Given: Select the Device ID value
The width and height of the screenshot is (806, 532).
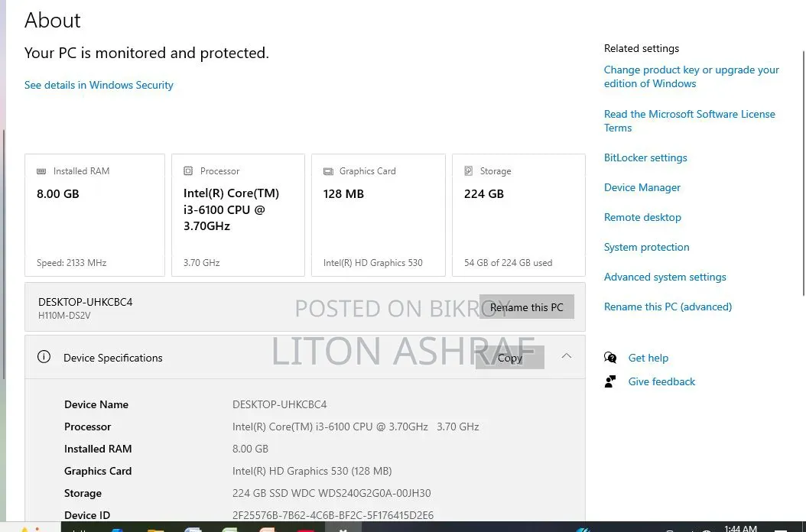Looking at the screenshot, I should 333,515.
